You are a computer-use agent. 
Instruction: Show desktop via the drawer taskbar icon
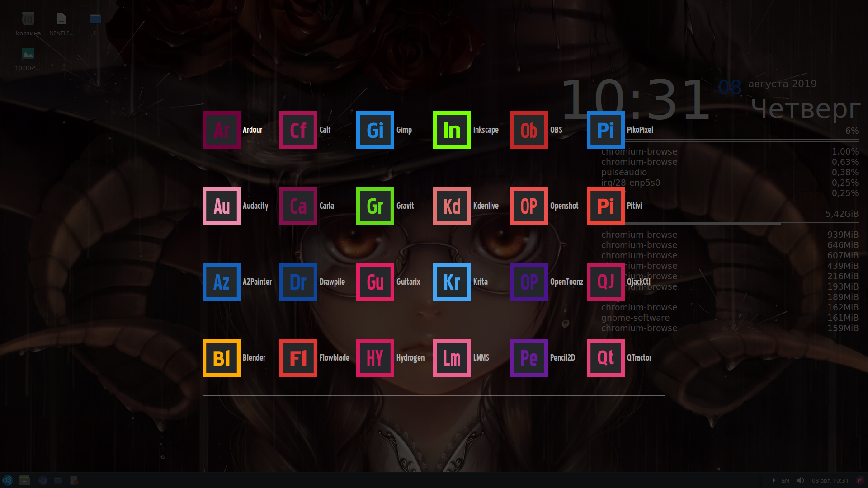coord(24,480)
